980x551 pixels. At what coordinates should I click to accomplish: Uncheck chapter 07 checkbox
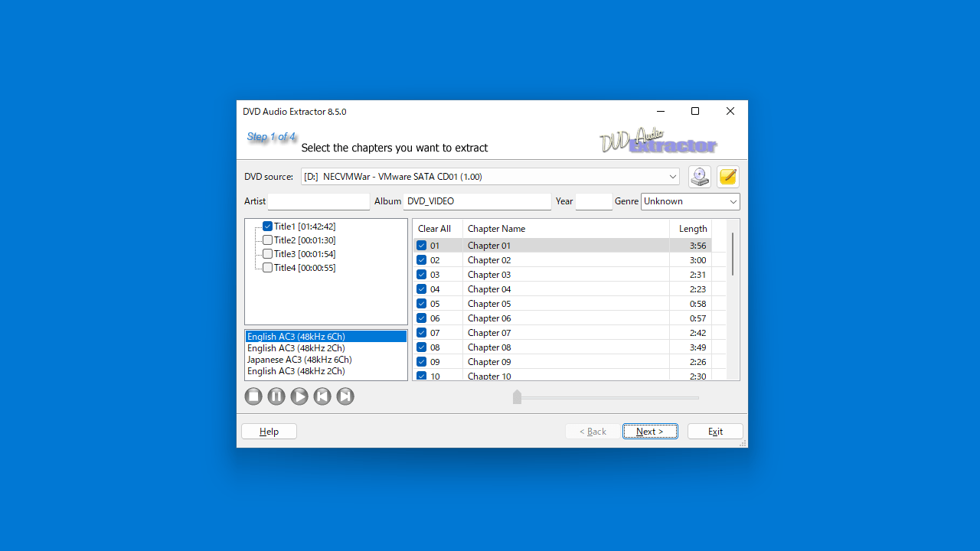421,333
